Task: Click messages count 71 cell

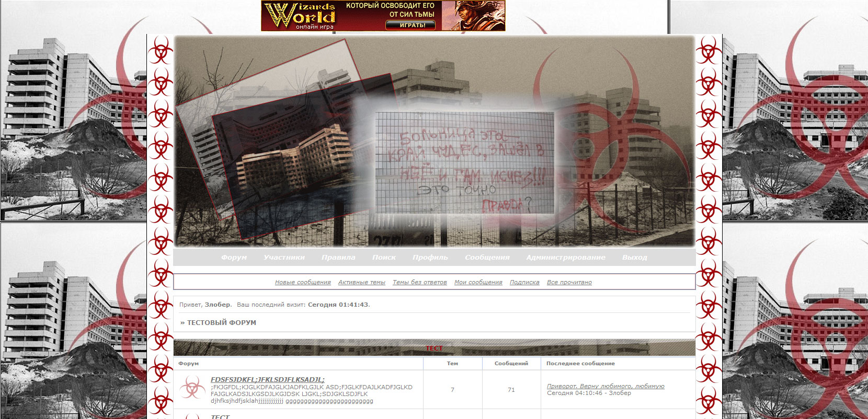Action: (511, 390)
